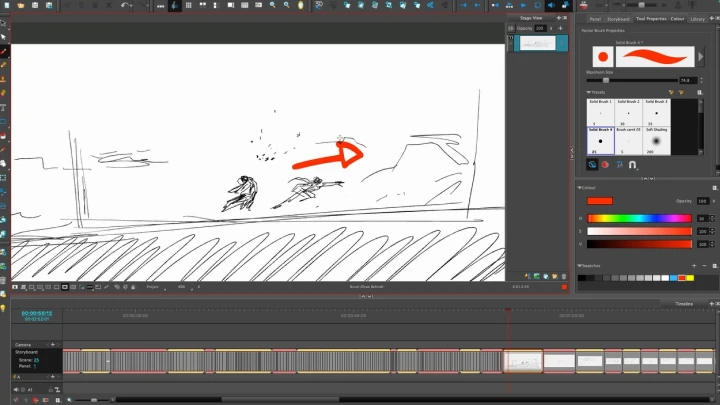This screenshot has width=720, height=405.
Task: Select the highlighted panel thumbnail in timeline
Action: pyautogui.click(x=523, y=360)
